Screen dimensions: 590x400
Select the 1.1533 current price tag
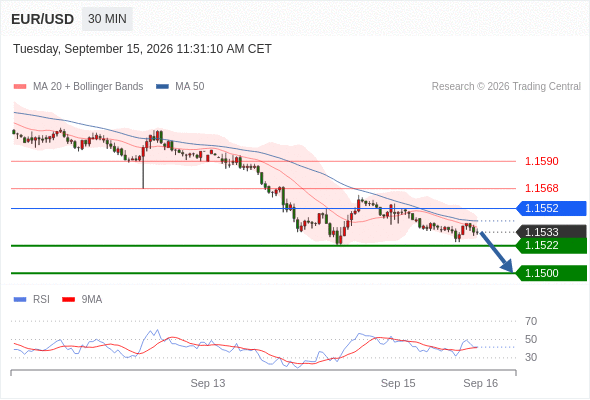point(551,232)
